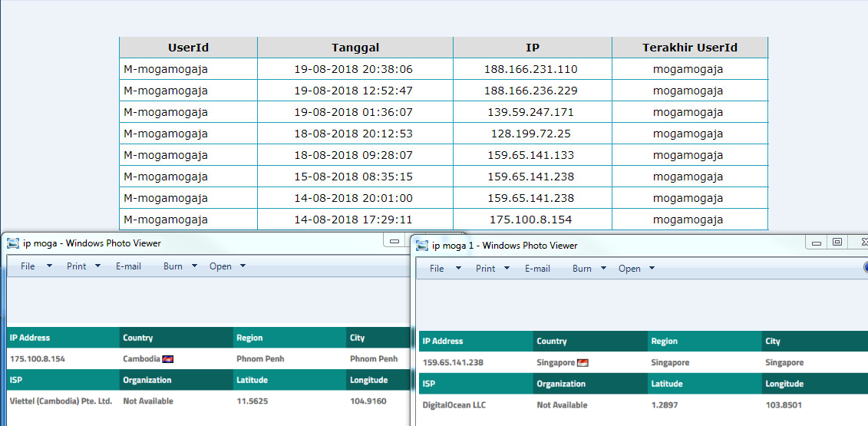Open the Burn dropdown in the left 'ip moga' window
Image resolution: width=868 pixels, height=426 pixels.
(180, 266)
